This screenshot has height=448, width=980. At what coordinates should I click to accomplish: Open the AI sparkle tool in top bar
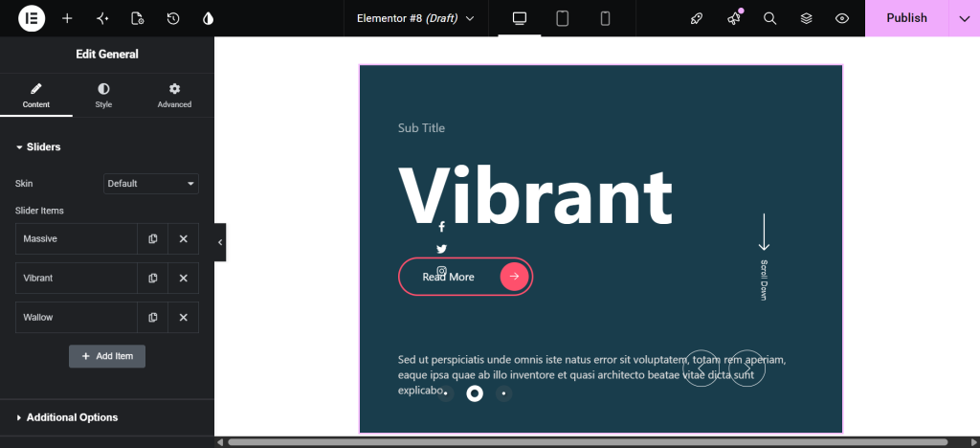102,18
